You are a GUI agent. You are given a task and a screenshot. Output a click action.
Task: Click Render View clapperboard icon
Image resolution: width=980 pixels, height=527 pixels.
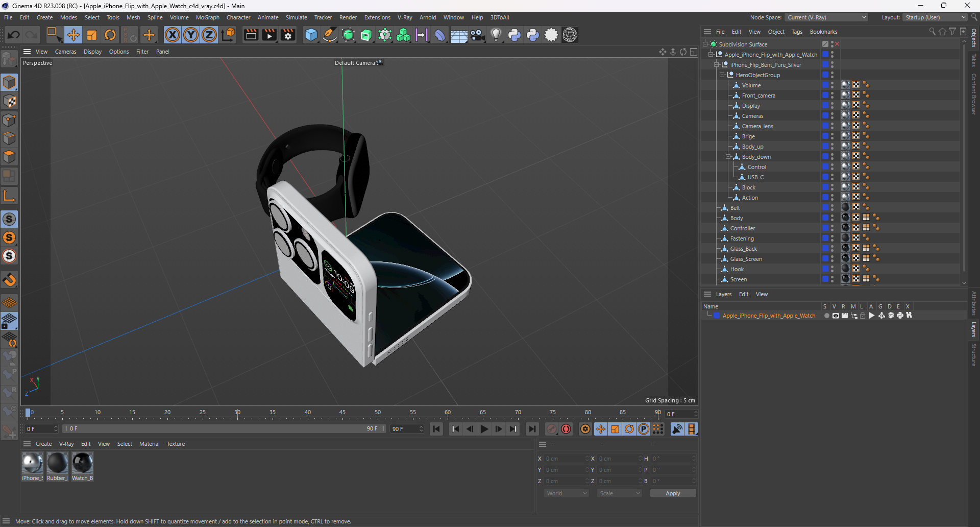(x=251, y=35)
